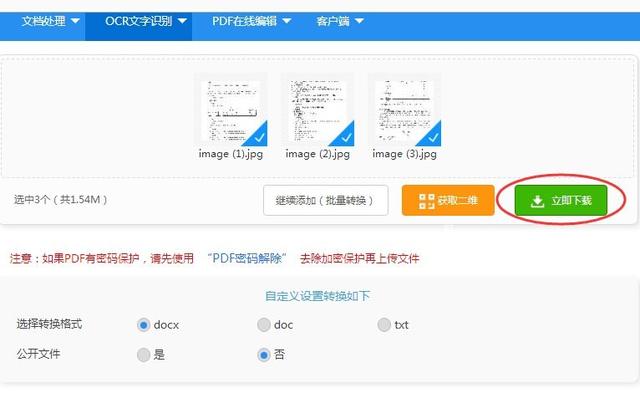Select the image (1).jpg thumbnail

(x=231, y=110)
